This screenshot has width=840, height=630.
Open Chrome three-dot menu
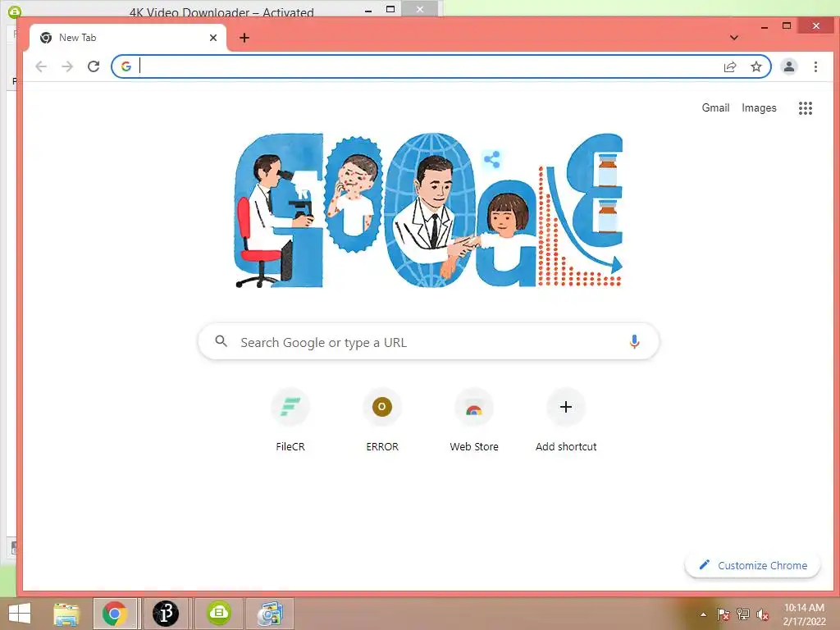pyautogui.click(x=815, y=66)
